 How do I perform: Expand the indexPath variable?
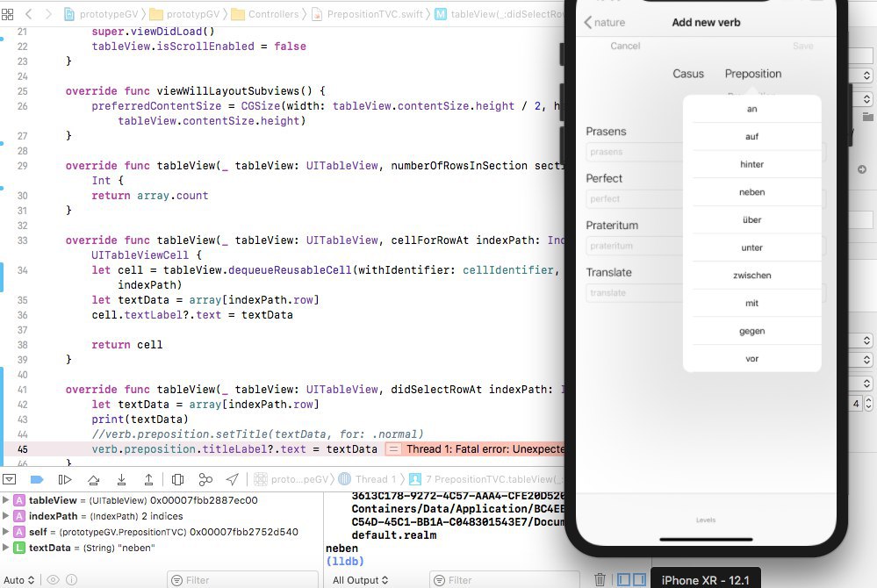pos(6,515)
